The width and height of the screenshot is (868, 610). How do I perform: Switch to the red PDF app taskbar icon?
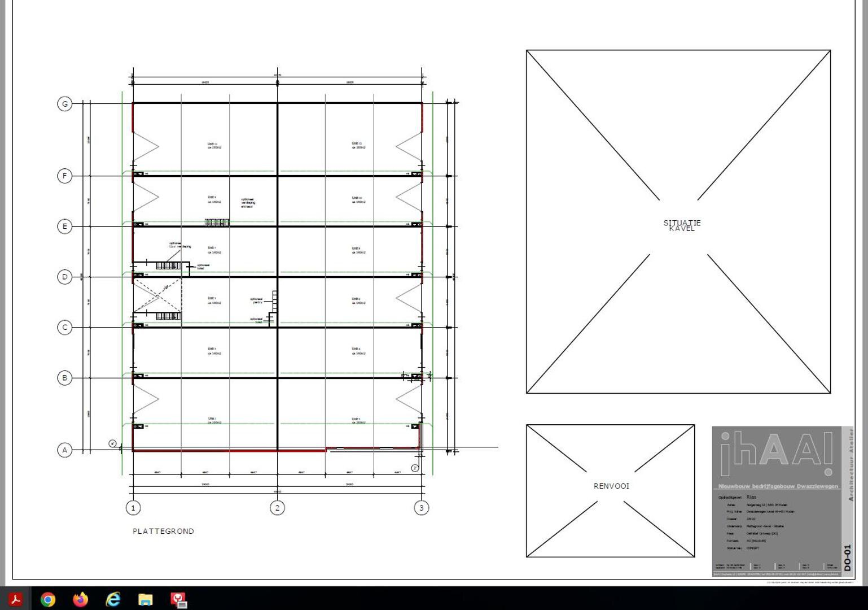pyautogui.click(x=179, y=600)
